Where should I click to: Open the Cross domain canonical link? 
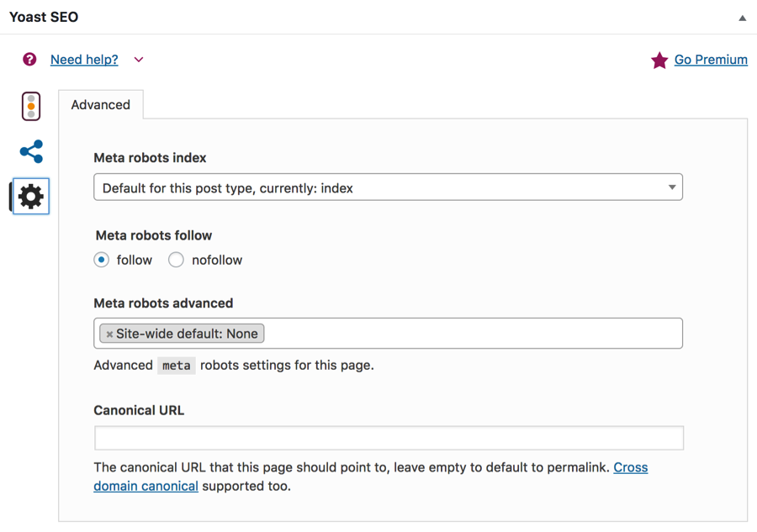pos(371,477)
